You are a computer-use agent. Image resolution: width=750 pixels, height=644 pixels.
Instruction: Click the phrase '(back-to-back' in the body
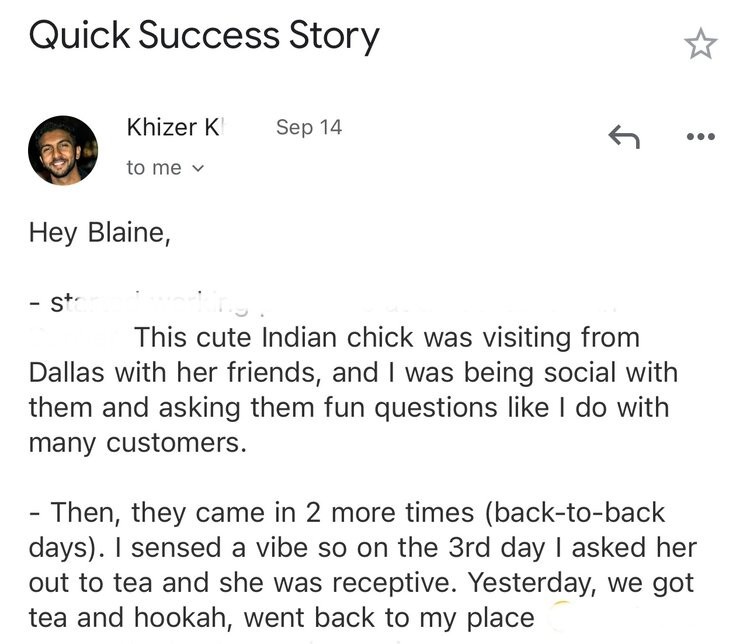tap(574, 513)
